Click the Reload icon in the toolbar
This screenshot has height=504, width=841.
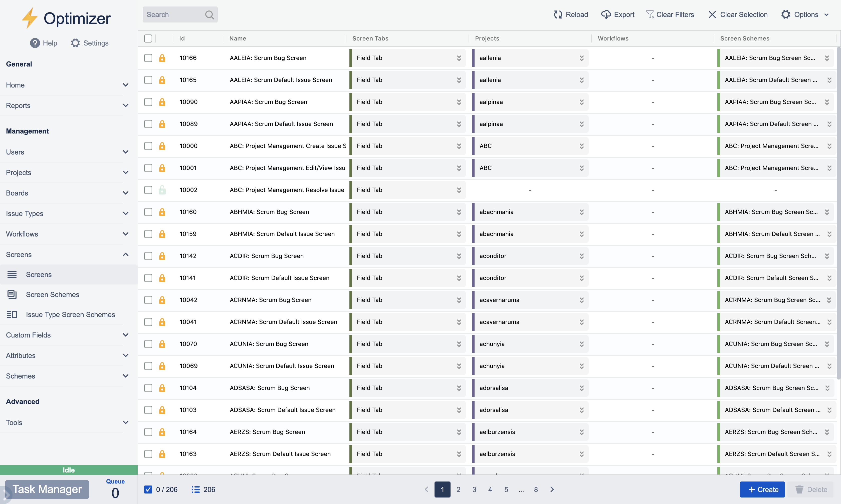point(558,14)
